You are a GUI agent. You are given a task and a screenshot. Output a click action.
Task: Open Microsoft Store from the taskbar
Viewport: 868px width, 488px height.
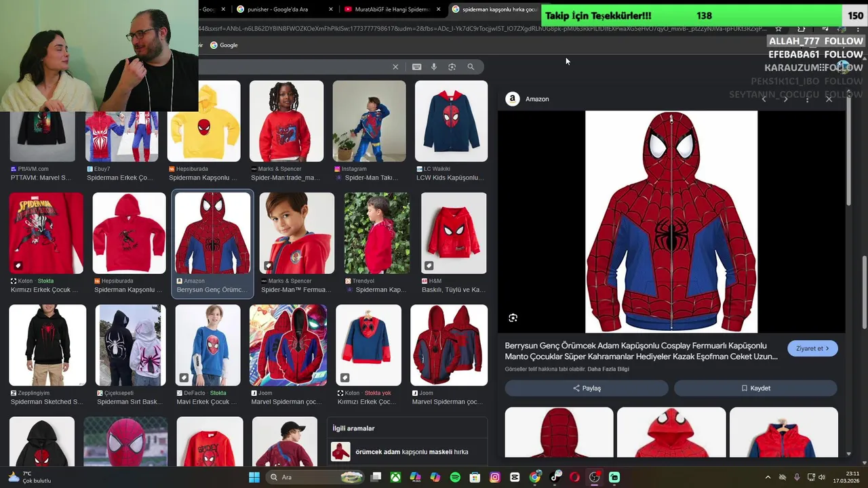click(x=475, y=477)
